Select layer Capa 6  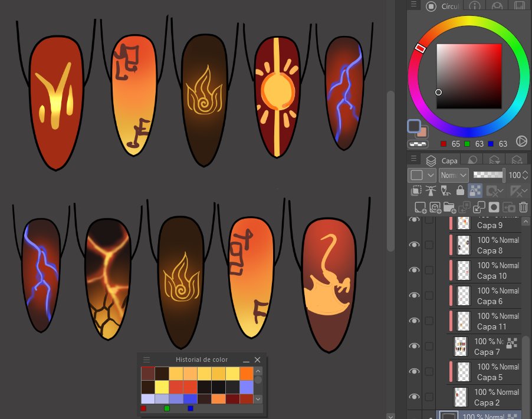485,296
